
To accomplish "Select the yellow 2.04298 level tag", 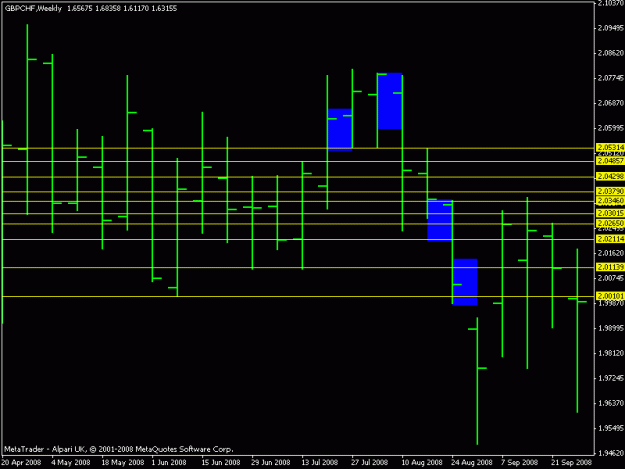I will point(610,177).
